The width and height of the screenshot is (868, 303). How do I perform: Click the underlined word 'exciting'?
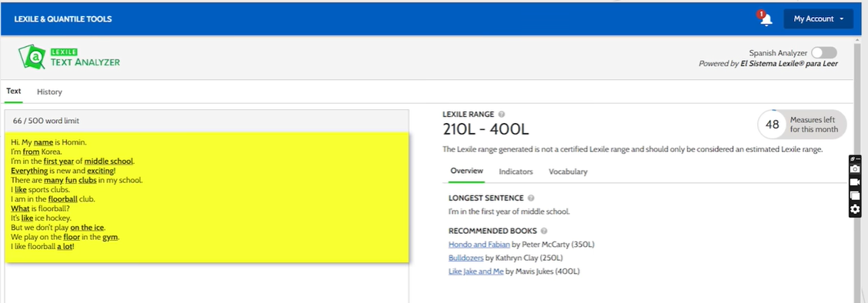point(100,171)
